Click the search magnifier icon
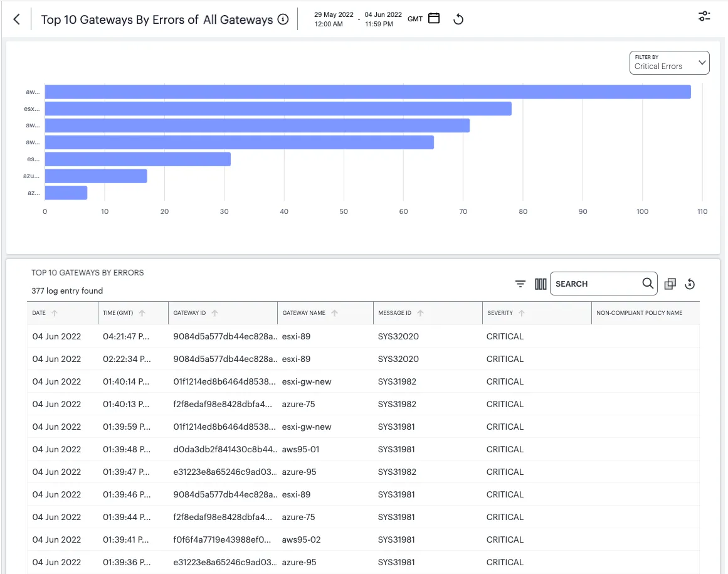Viewport: 728px width, 574px height. click(648, 284)
